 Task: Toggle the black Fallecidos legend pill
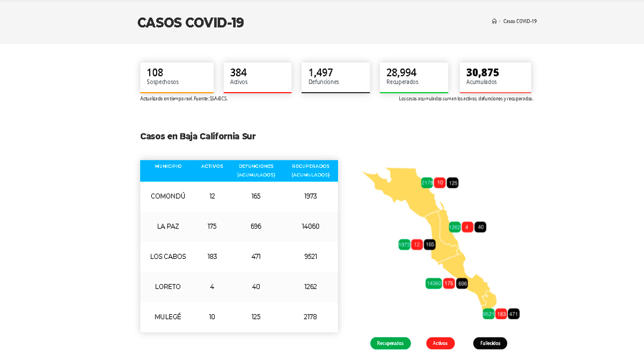pos(489,343)
